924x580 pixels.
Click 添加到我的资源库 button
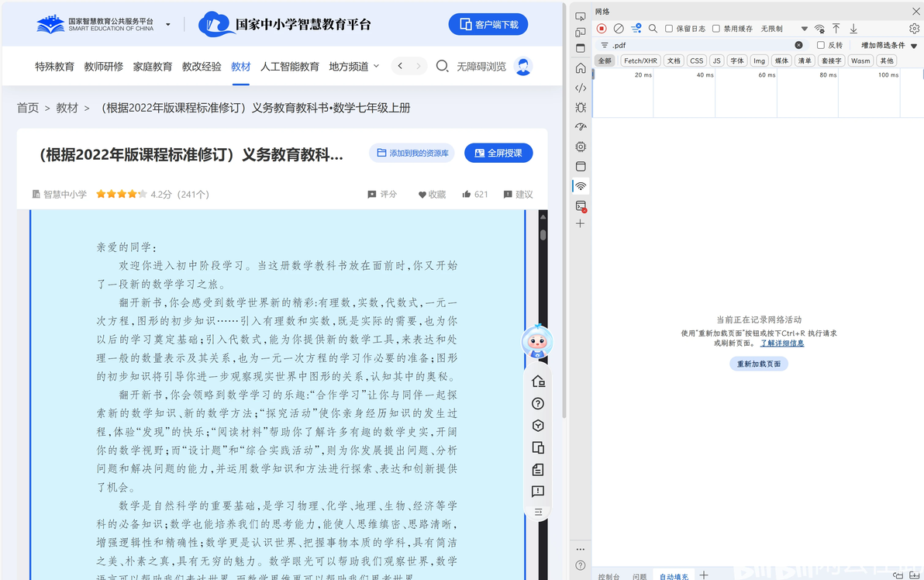click(412, 153)
